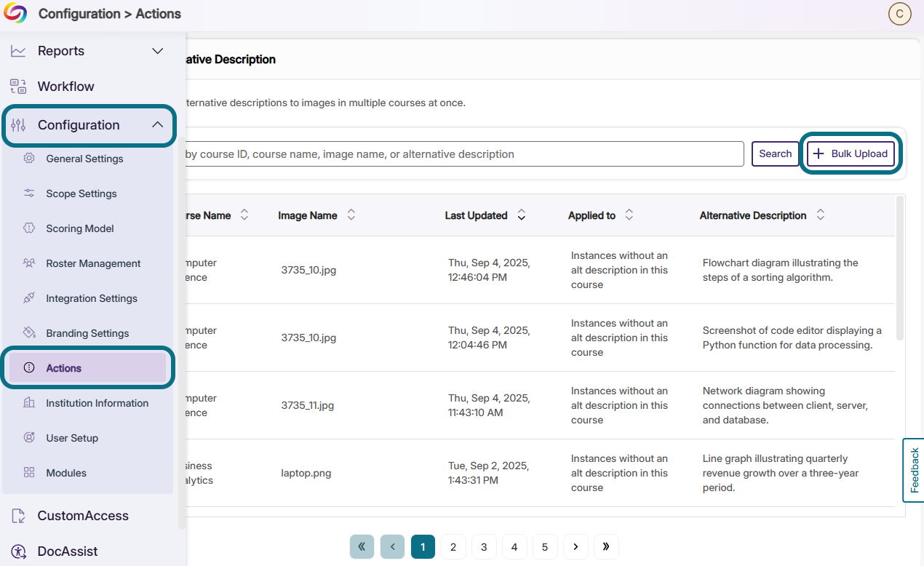The image size is (924, 566).
Task: Click the YuJa logo icon
Action: tap(15, 13)
